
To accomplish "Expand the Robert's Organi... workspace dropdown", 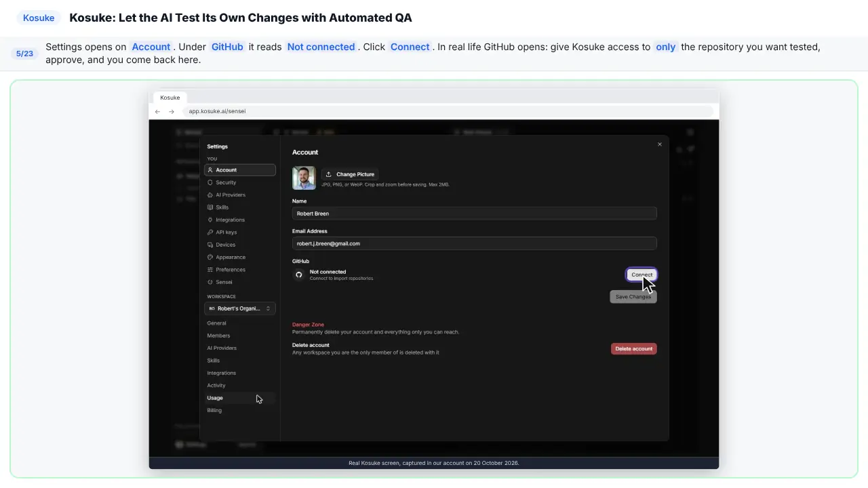I will [240, 308].
